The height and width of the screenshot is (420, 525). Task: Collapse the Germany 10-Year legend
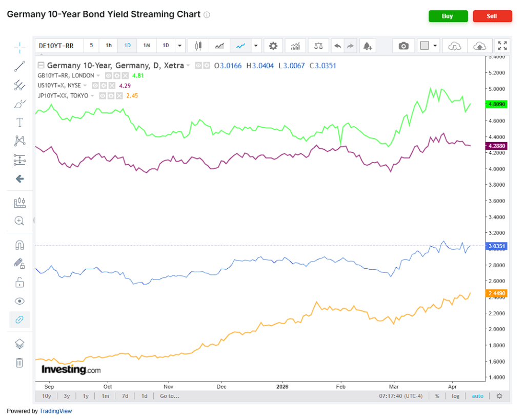[x=40, y=65]
